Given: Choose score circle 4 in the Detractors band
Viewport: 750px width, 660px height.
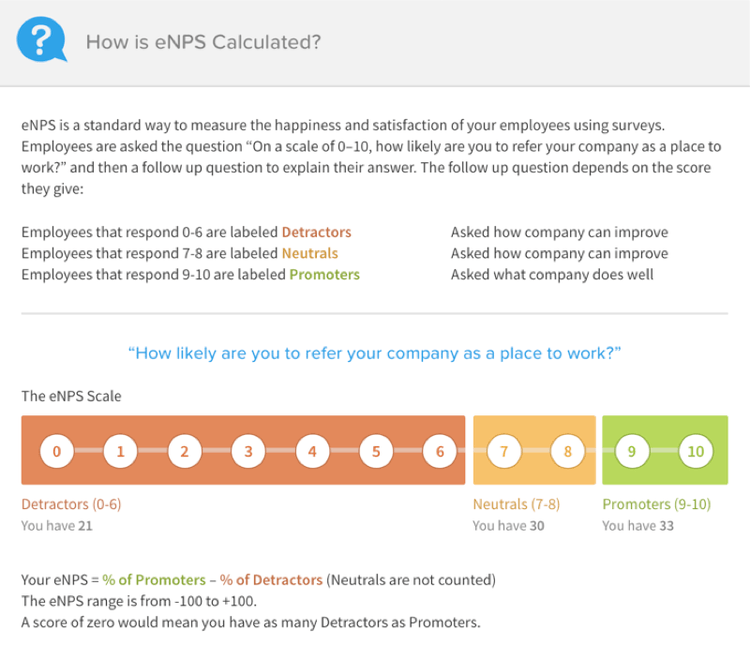Looking at the screenshot, I should 312,451.
